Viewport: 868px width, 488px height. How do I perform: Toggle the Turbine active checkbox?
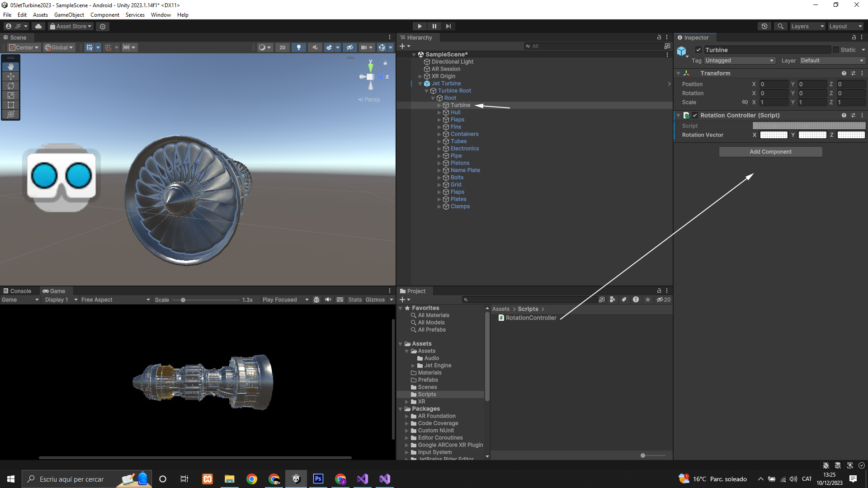coord(698,50)
